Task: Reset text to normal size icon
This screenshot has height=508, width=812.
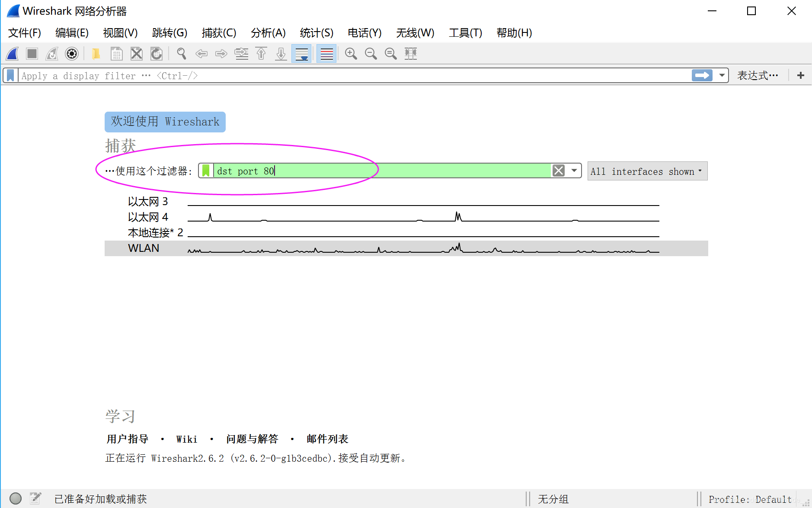Action: pyautogui.click(x=391, y=54)
